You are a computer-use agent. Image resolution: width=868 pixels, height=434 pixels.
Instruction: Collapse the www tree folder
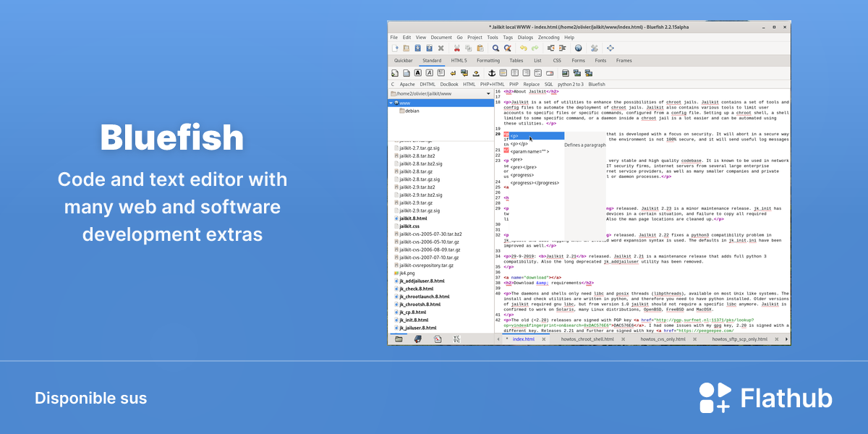(391, 103)
